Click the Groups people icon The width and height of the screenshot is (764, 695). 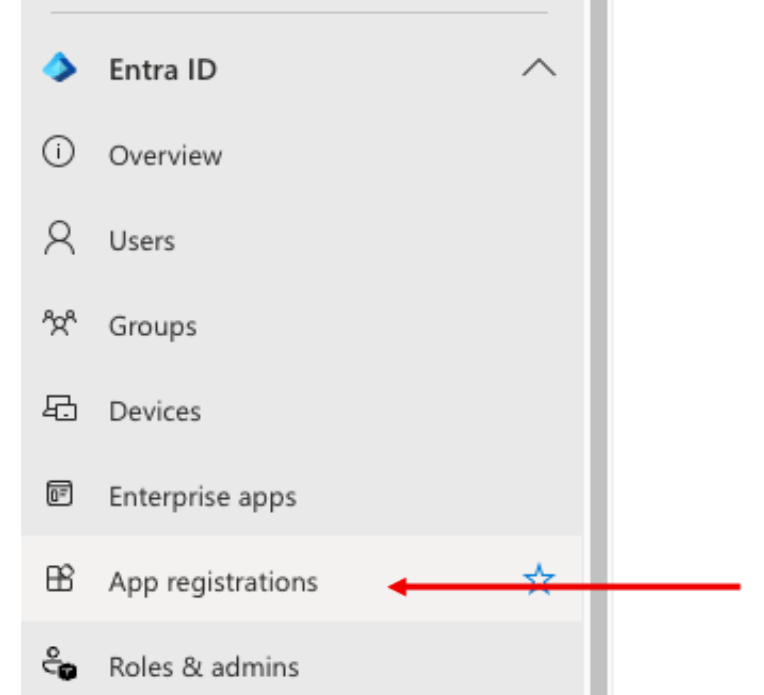[x=59, y=323]
